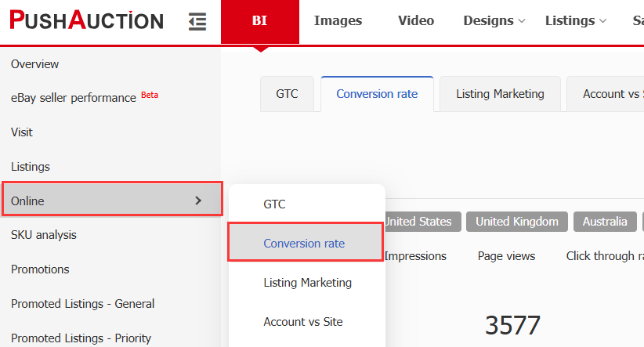Select Account vs Site in the flyout menu
The width and height of the screenshot is (644, 347).
click(x=302, y=322)
